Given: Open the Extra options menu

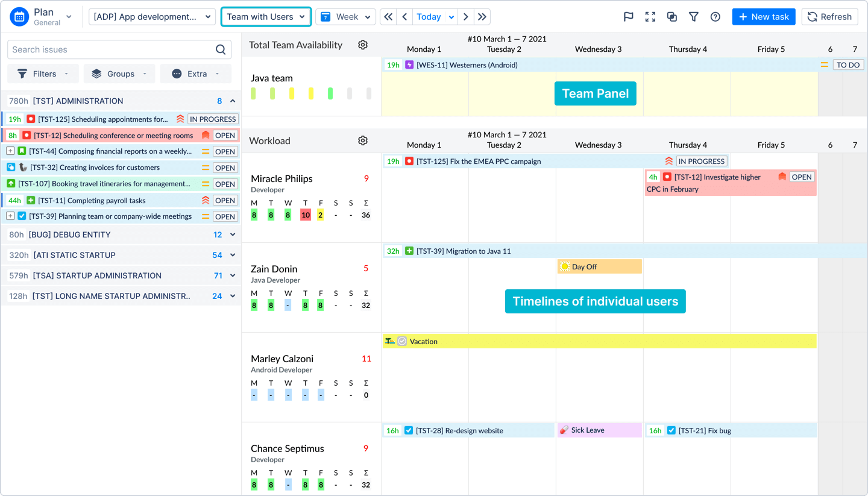Looking at the screenshot, I should click(195, 74).
